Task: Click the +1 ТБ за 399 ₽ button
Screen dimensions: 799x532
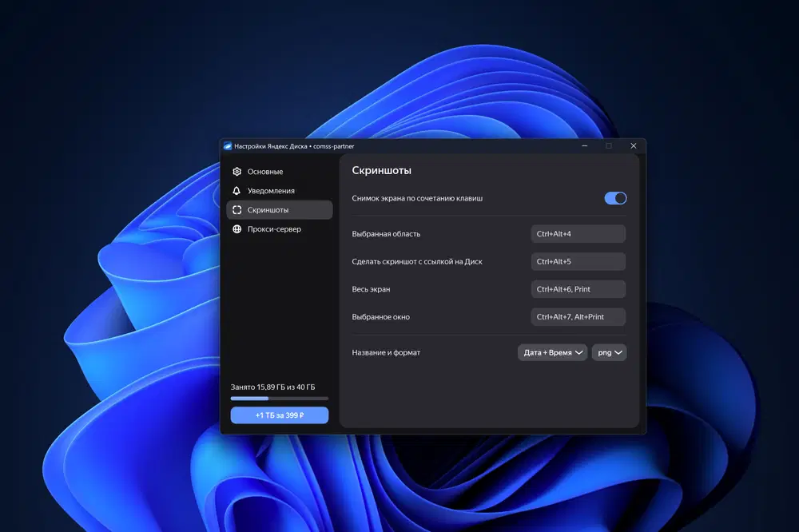Action: [279, 415]
